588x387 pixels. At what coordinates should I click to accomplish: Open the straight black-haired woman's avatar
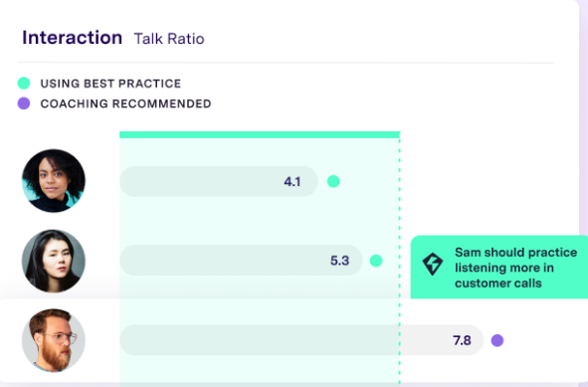(54, 261)
